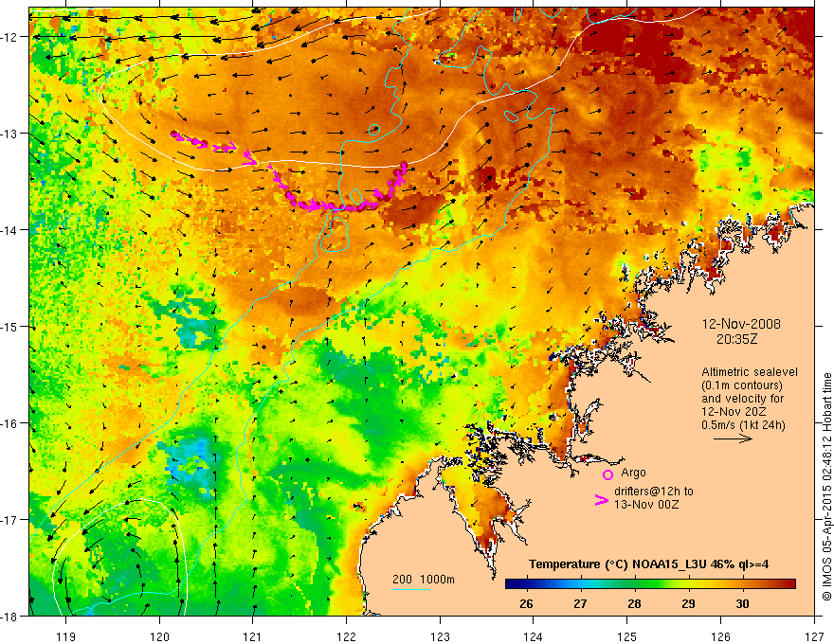Click the longitude axis label '120'
The height and width of the screenshot is (644, 834).
coord(159,636)
